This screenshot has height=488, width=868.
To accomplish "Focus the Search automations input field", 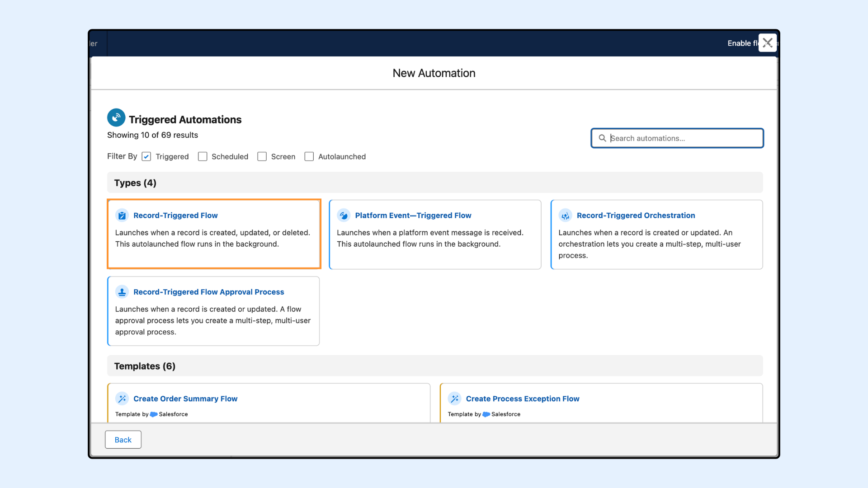I will 683,138.
